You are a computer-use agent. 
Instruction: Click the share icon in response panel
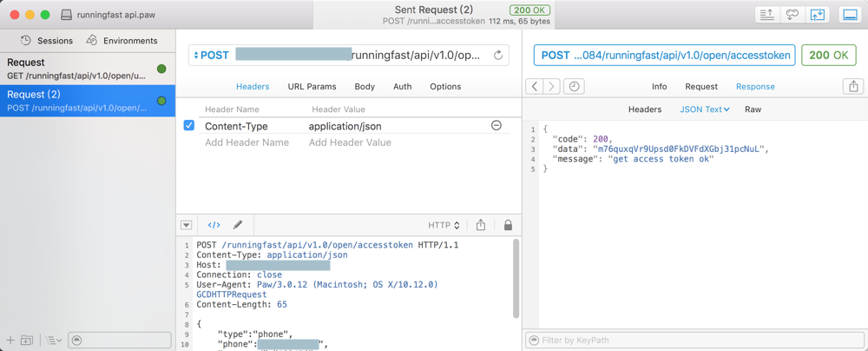pos(853,86)
